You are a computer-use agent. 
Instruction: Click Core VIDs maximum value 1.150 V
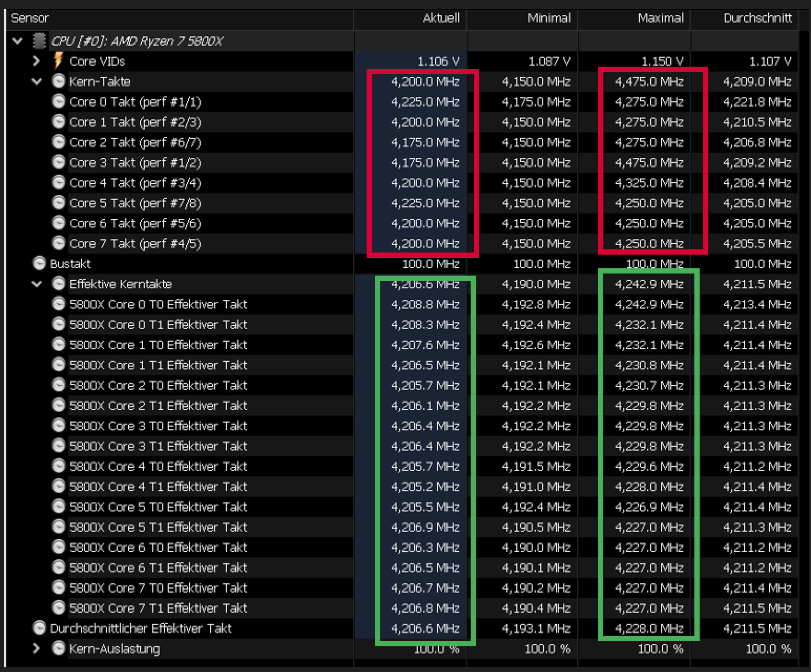pyautogui.click(x=662, y=61)
